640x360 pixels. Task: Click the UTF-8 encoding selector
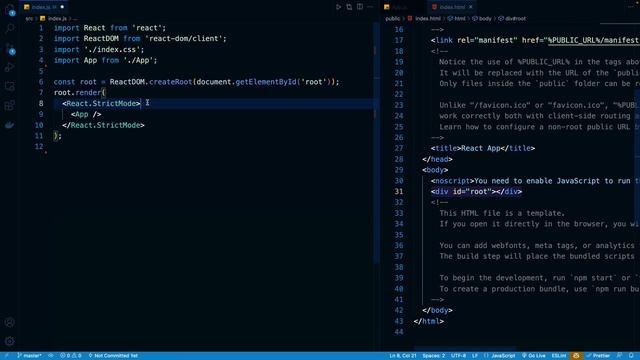coord(459,356)
